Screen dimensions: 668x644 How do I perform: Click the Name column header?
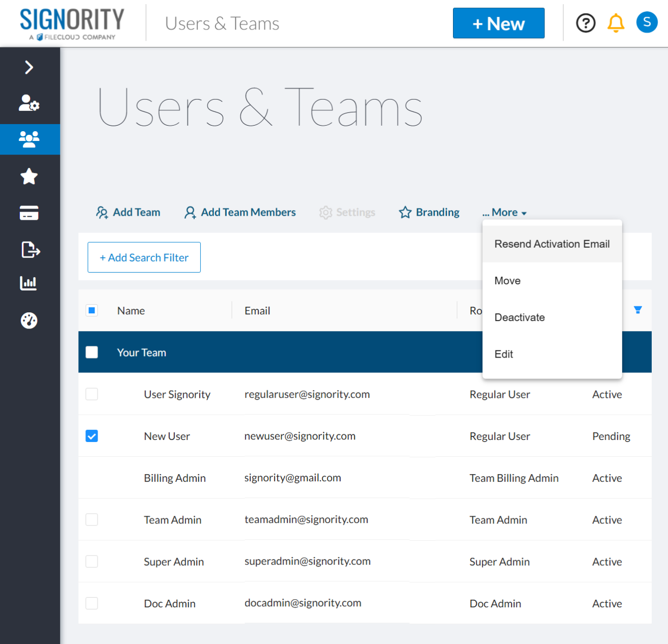pos(131,311)
